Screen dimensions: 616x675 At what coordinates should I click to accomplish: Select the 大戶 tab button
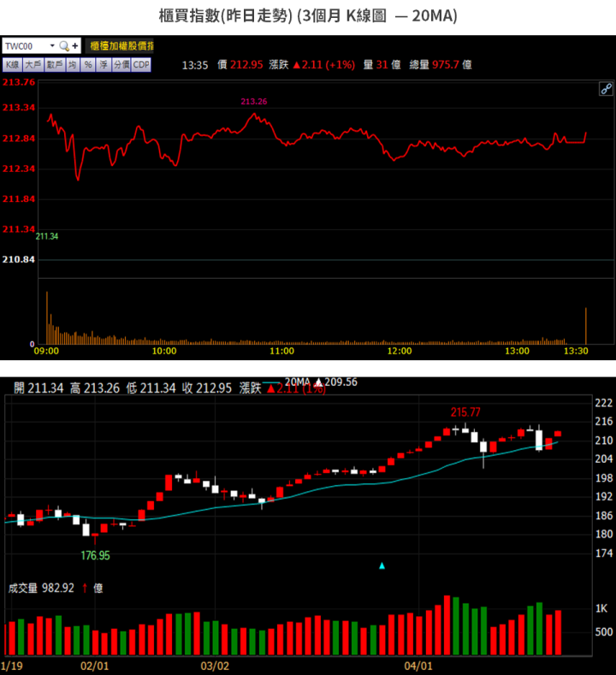pos(33,65)
